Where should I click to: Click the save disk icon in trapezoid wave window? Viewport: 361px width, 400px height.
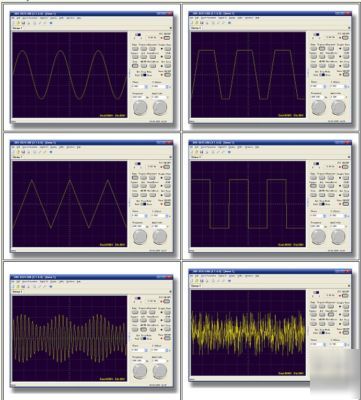(x=202, y=23)
